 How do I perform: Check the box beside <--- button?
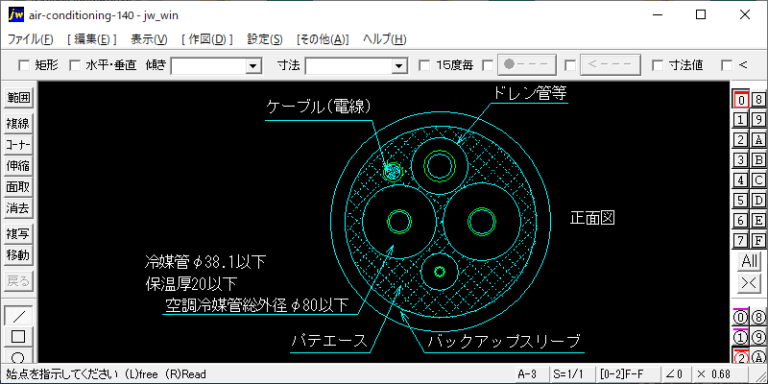pyautogui.click(x=570, y=65)
